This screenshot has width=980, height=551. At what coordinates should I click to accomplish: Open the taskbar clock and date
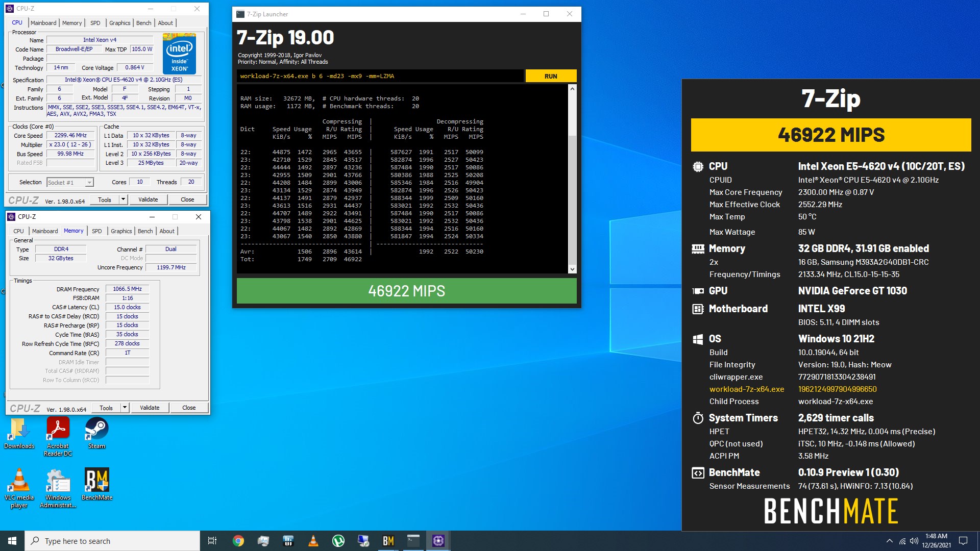point(936,541)
